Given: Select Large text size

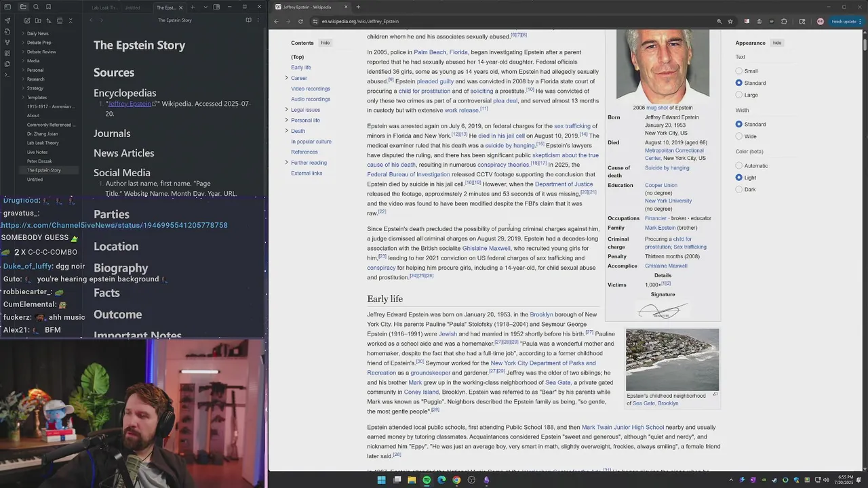Looking at the screenshot, I should click(739, 95).
